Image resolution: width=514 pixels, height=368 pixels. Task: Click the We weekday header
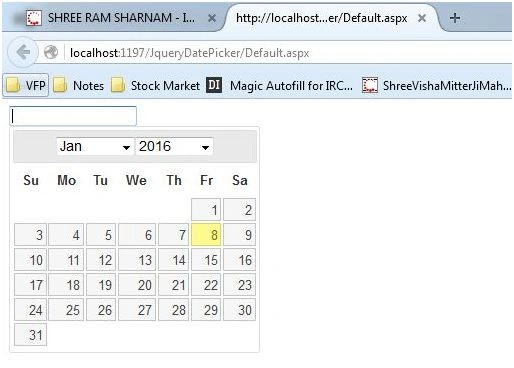[x=136, y=180]
